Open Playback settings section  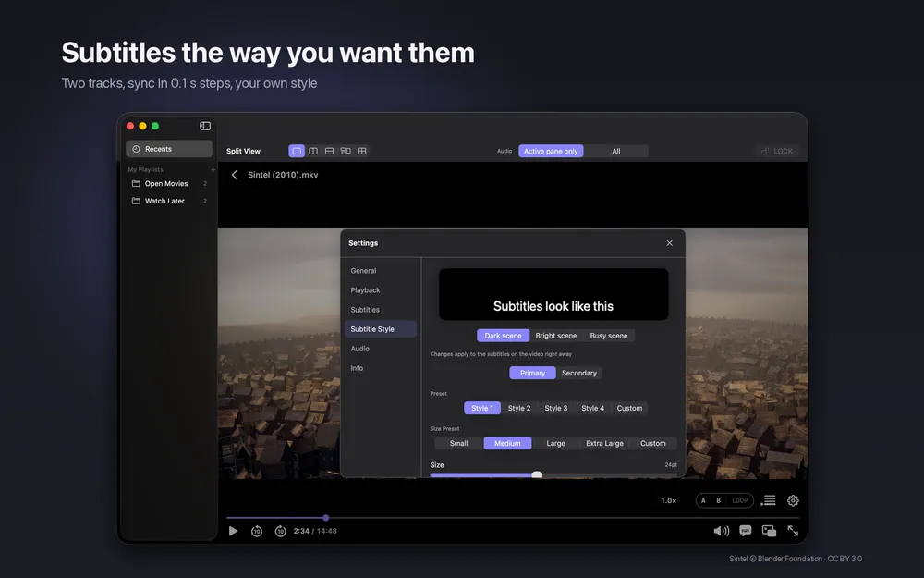point(380,290)
